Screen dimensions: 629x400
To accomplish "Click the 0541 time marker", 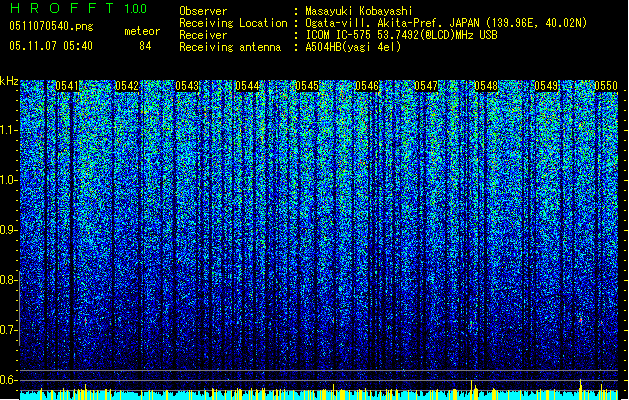I will coord(67,86).
